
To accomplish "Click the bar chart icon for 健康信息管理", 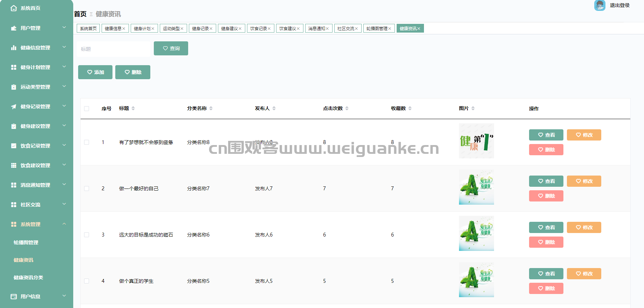I will coord(14,48).
